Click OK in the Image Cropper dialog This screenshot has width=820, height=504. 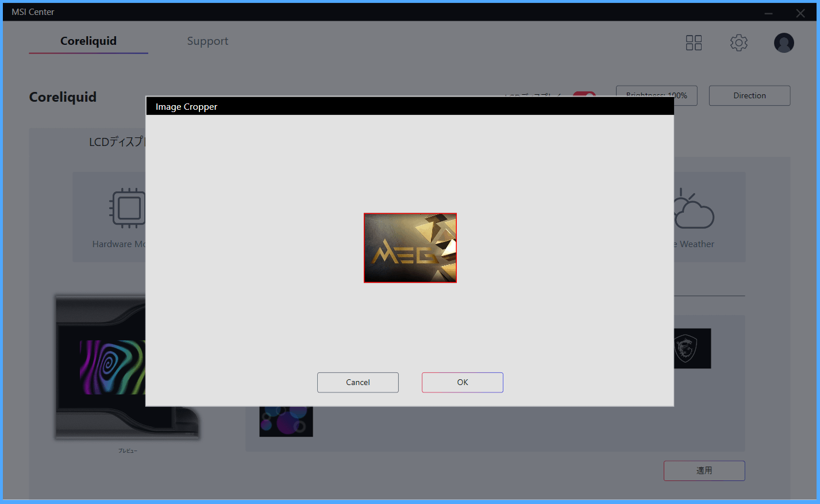pos(462,382)
